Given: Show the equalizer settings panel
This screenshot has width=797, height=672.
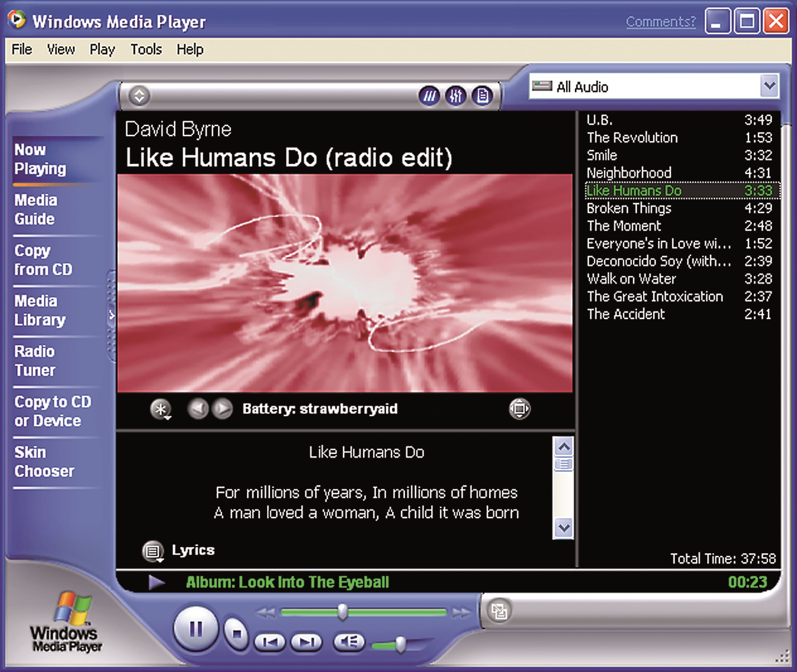Looking at the screenshot, I should tap(456, 96).
